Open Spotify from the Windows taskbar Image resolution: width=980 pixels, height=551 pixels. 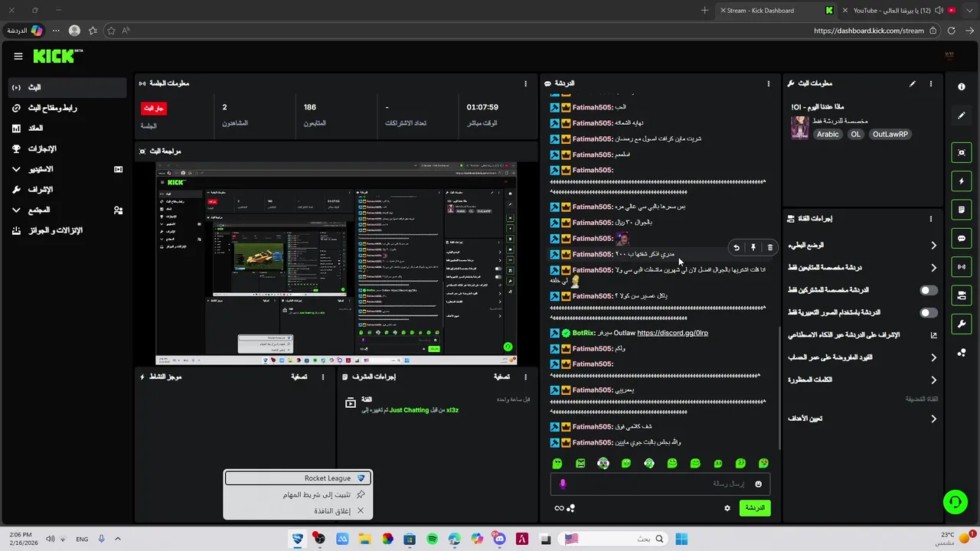[x=433, y=539]
